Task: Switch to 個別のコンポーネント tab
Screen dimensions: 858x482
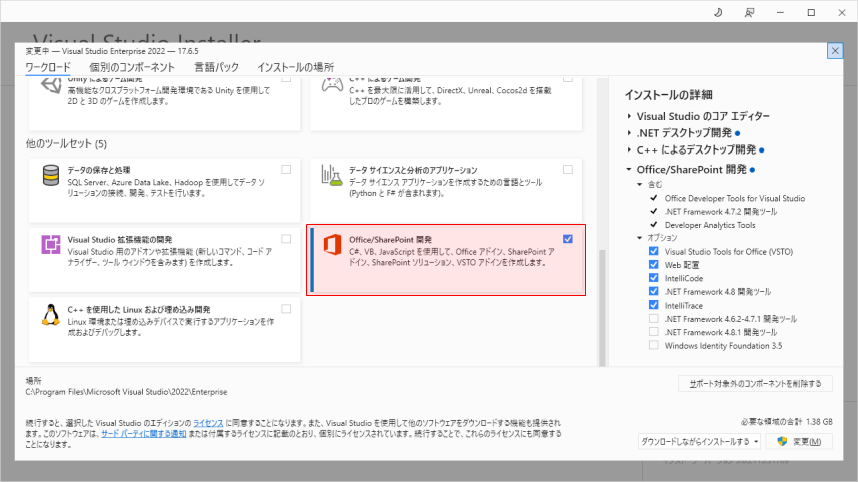Action: [x=132, y=67]
